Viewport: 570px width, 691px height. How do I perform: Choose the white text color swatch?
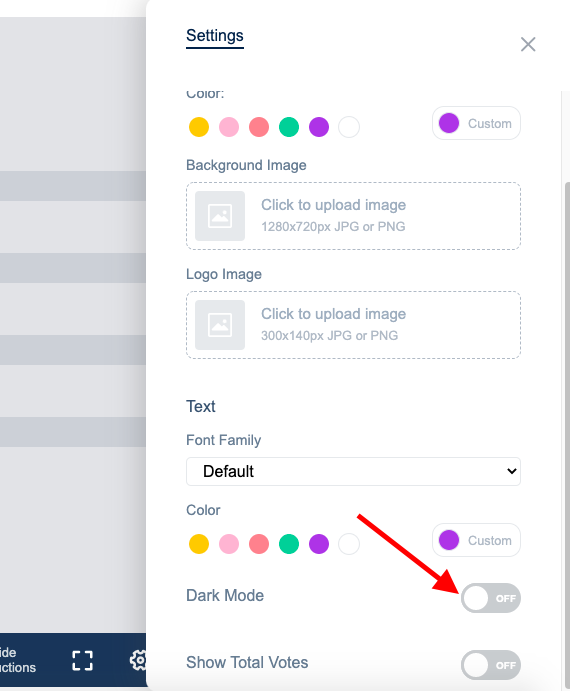pos(349,544)
